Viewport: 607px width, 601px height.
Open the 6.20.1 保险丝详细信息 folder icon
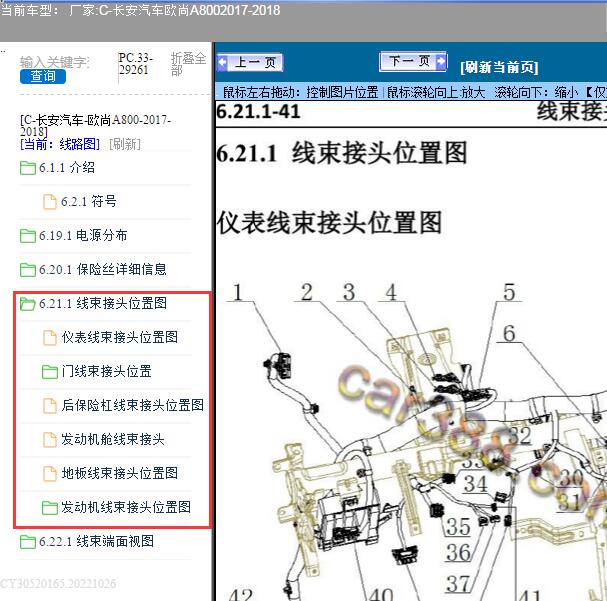[27, 270]
